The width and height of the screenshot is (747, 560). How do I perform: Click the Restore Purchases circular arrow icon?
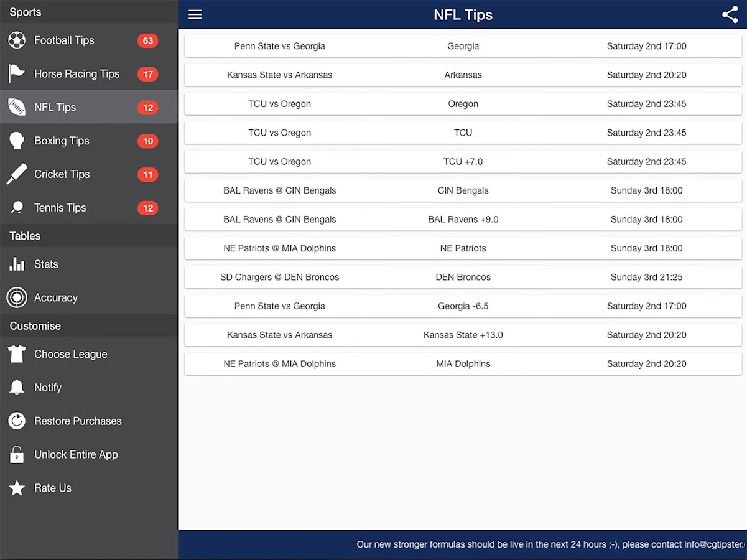click(17, 421)
